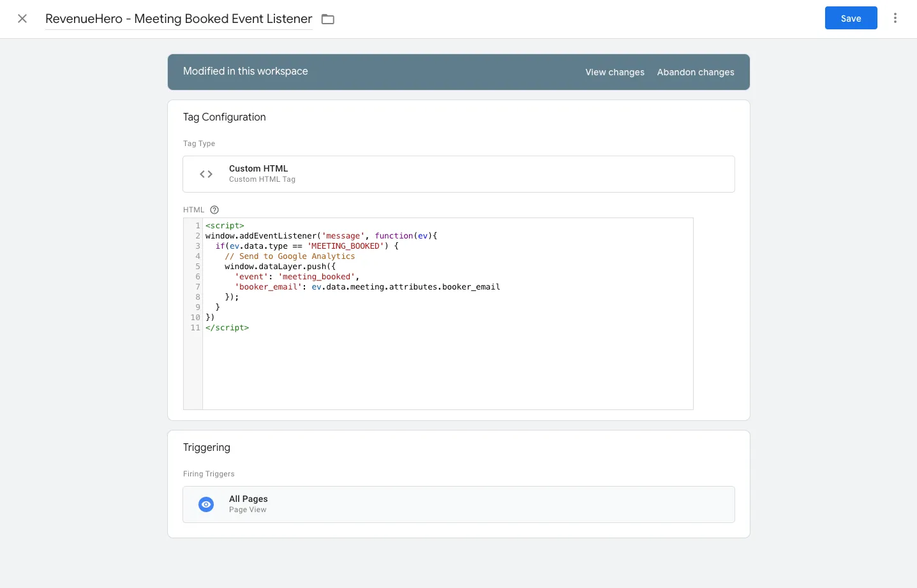
Task: Click the Triggering section heading
Action: pyautogui.click(x=206, y=448)
